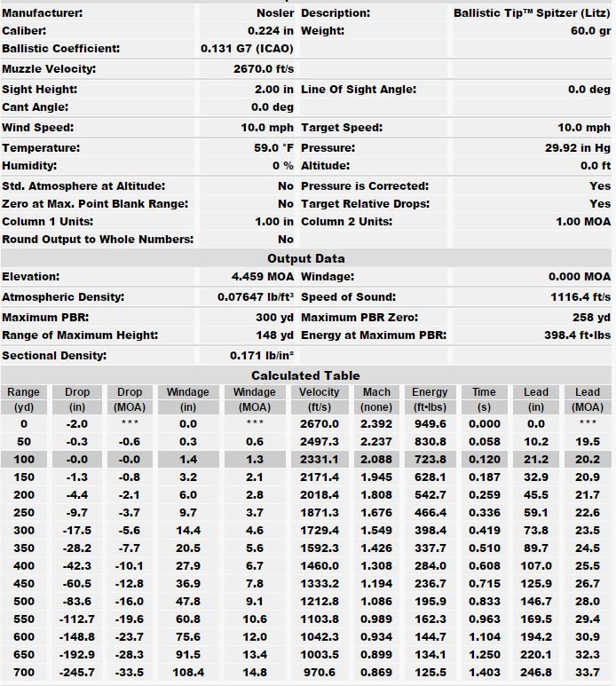Screen dimensions: 616x686
Task: Select the 100 yd range cell
Action: click(x=24, y=460)
